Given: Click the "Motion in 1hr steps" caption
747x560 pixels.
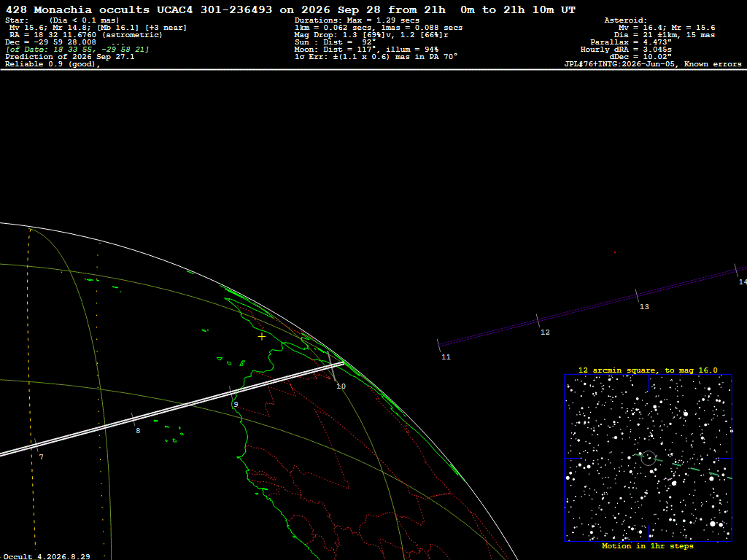Looking at the screenshot, I should [x=648, y=545].
